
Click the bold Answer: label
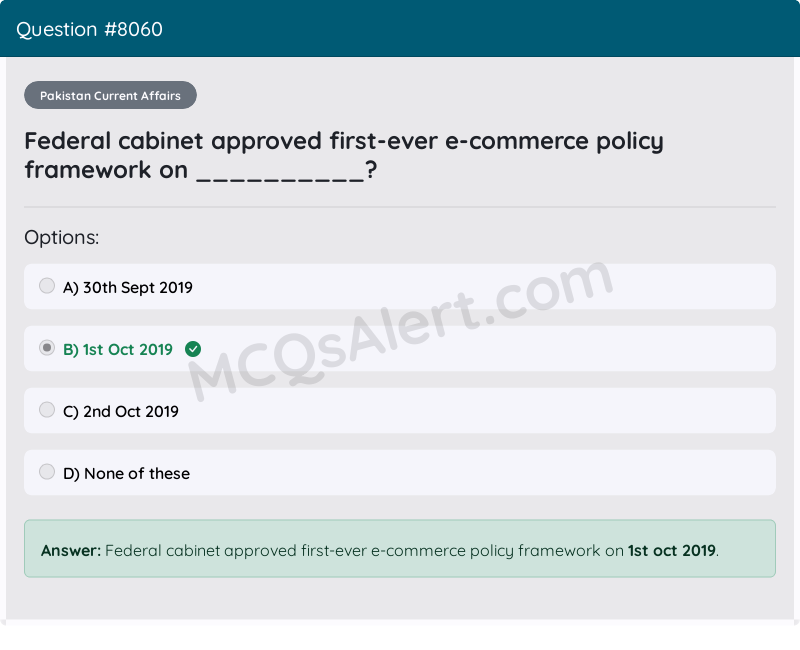point(71,551)
